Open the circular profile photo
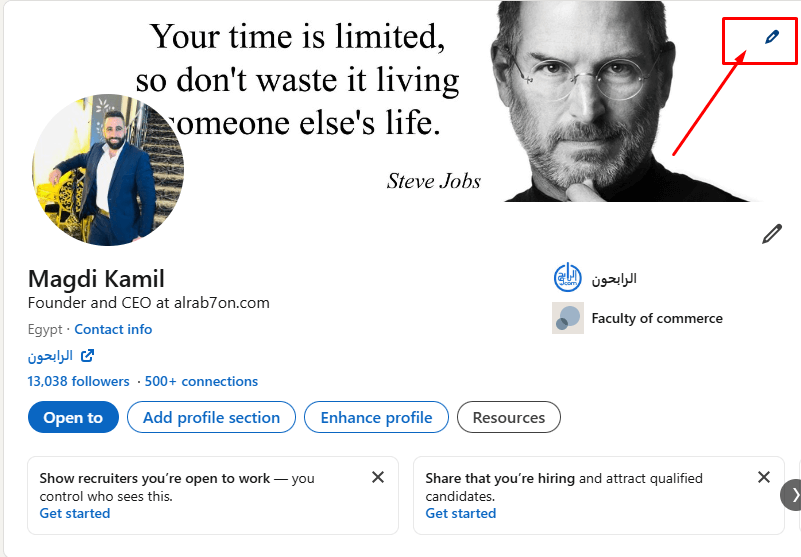This screenshot has width=801, height=557. point(108,170)
